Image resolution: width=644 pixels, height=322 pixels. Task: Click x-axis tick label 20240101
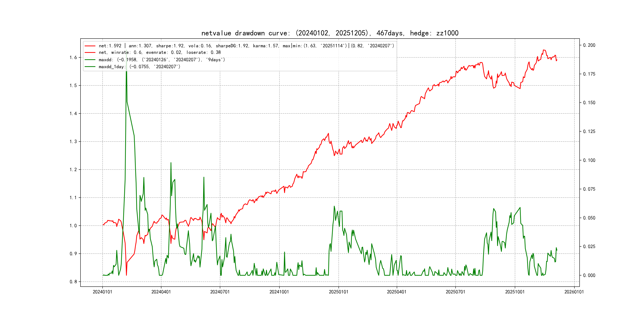point(103,292)
